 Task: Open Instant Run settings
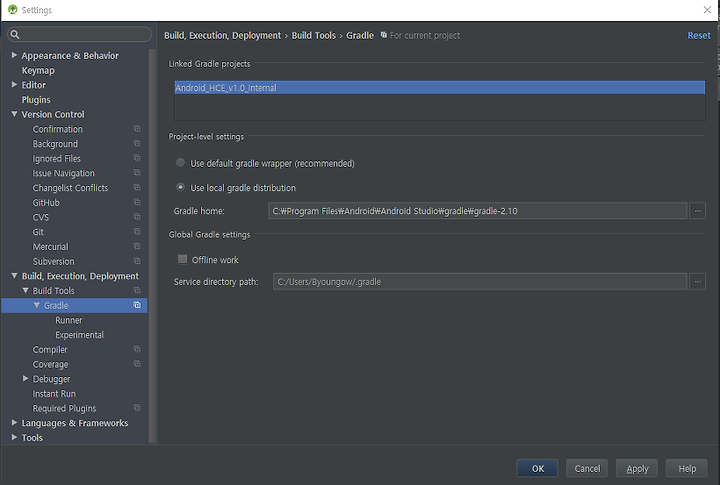(54, 394)
